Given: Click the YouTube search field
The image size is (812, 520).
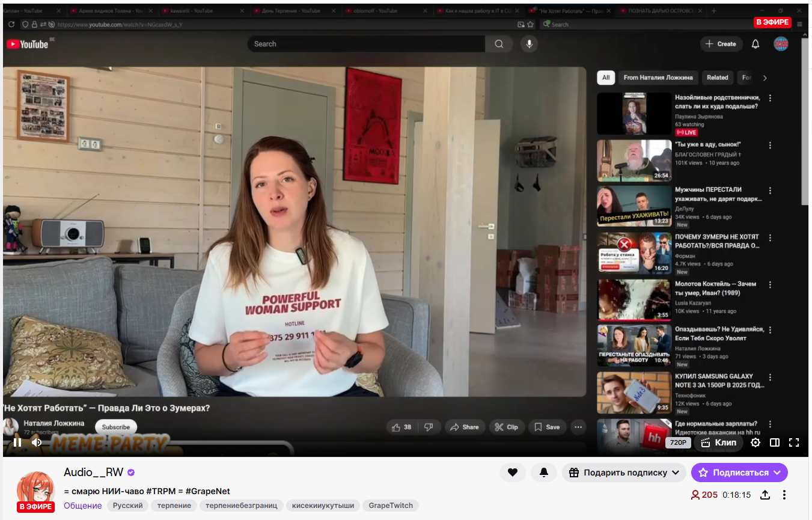Looking at the screenshot, I should [366, 44].
